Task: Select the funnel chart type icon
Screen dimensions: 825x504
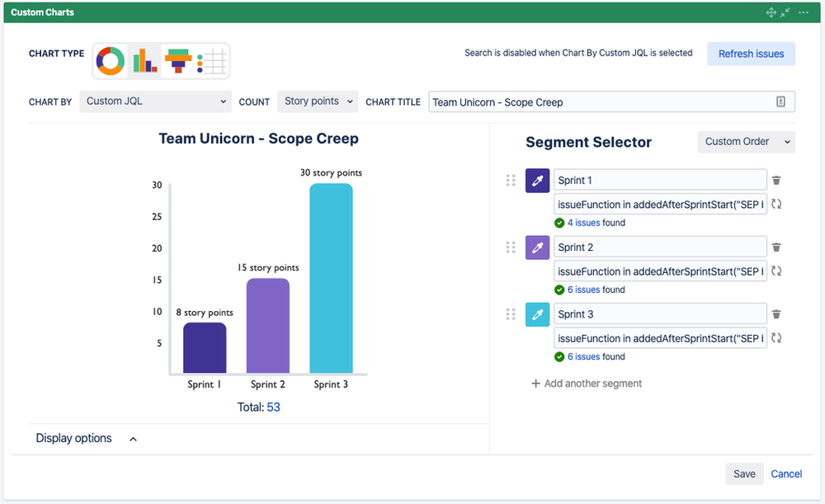Action: point(177,61)
